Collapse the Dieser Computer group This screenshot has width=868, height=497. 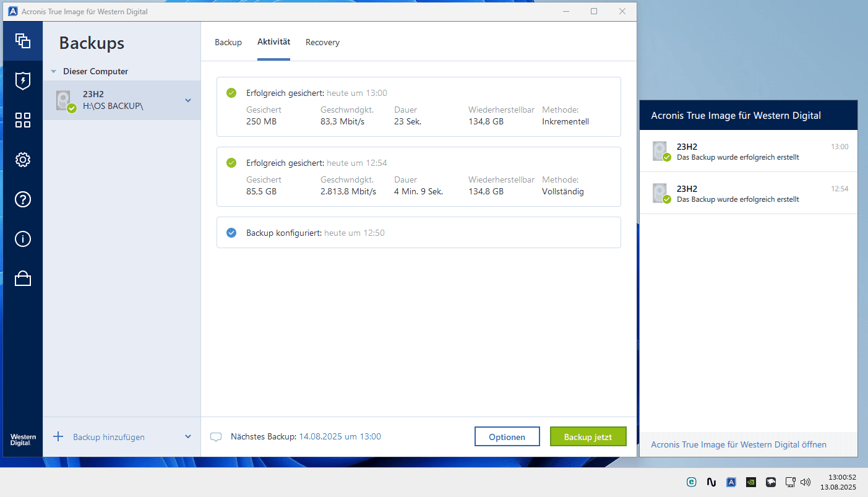point(54,71)
